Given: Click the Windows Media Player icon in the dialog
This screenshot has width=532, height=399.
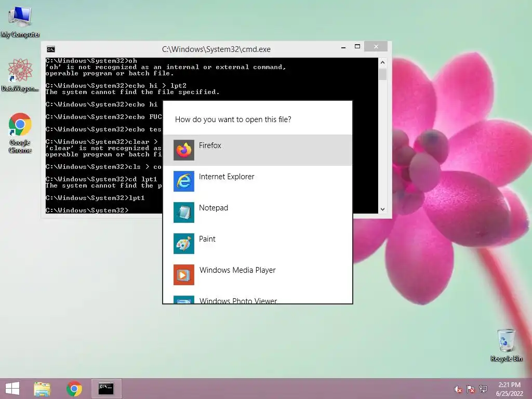Looking at the screenshot, I should pyautogui.click(x=184, y=275).
